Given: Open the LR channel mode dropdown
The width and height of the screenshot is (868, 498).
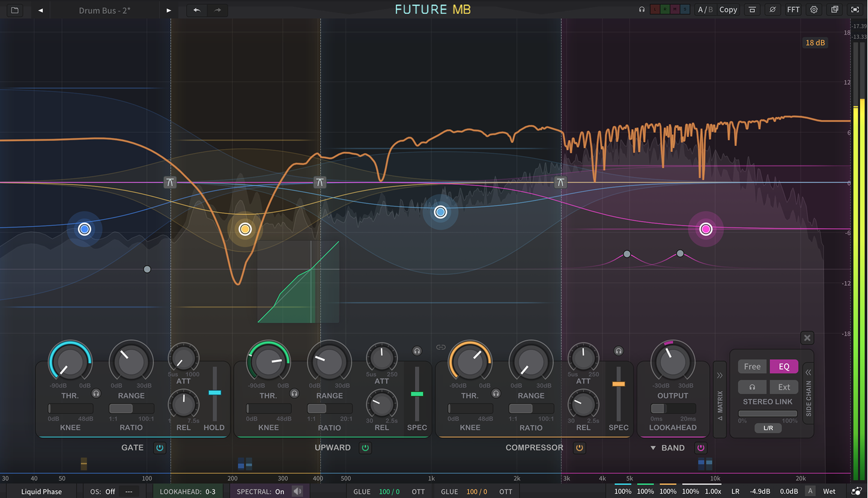Looking at the screenshot, I should point(735,491).
